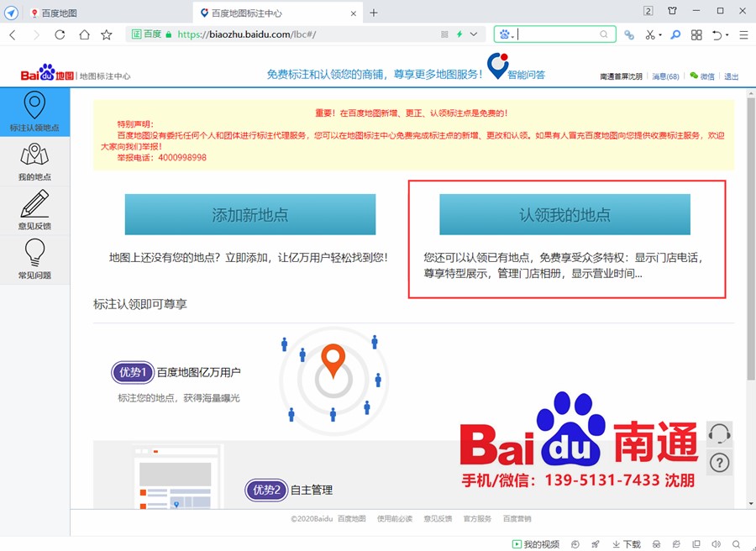Open the 百度营销 footer link
The image size is (756, 551).
tap(517, 519)
